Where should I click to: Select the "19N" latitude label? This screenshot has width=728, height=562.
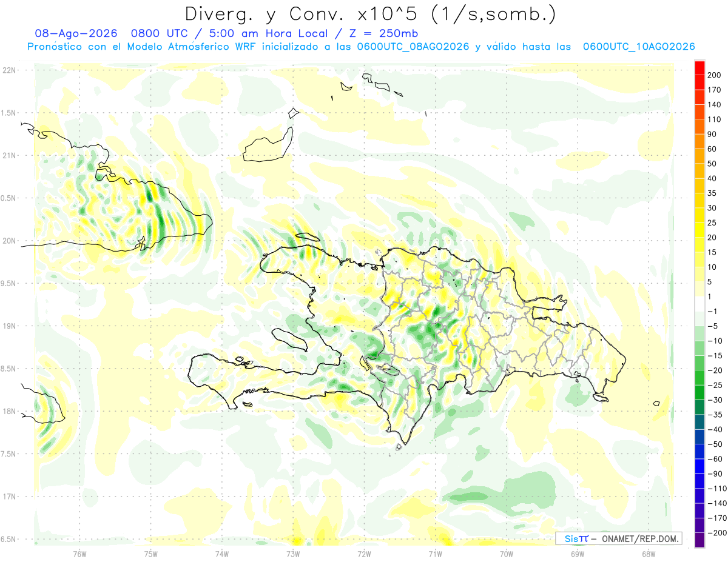(8, 326)
